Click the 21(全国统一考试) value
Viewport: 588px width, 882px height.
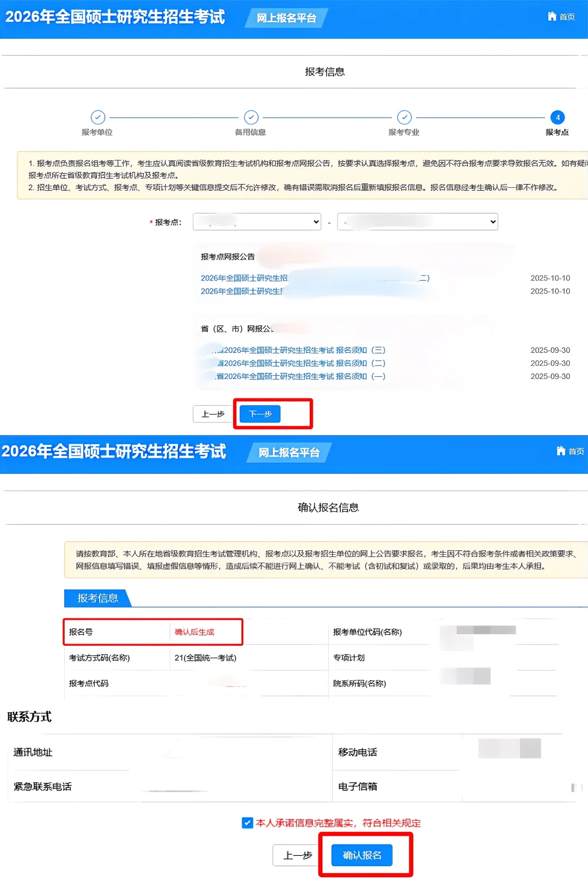(205, 658)
